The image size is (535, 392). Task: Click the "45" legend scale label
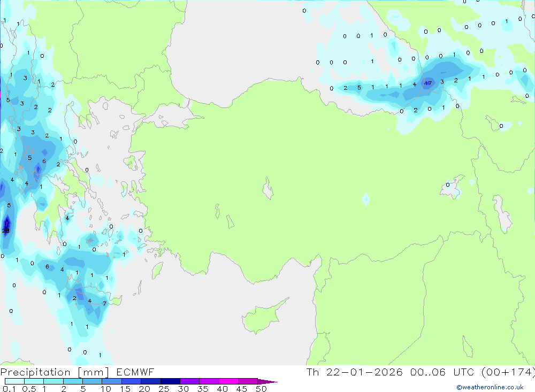[242, 389]
